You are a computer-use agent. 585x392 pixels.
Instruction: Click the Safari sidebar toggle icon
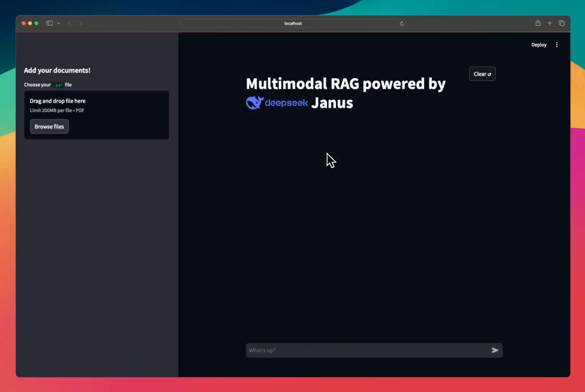click(50, 23)
